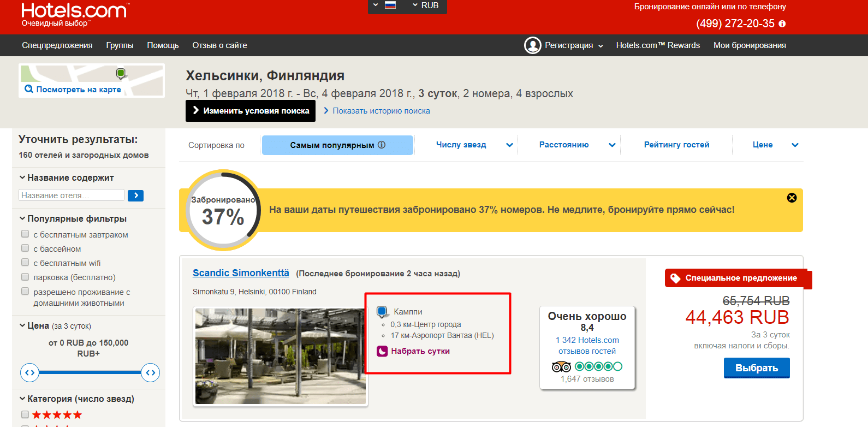Check the free wifi filter
The height and width of the screenshot is (427, 868).
[x=25, y=262]
